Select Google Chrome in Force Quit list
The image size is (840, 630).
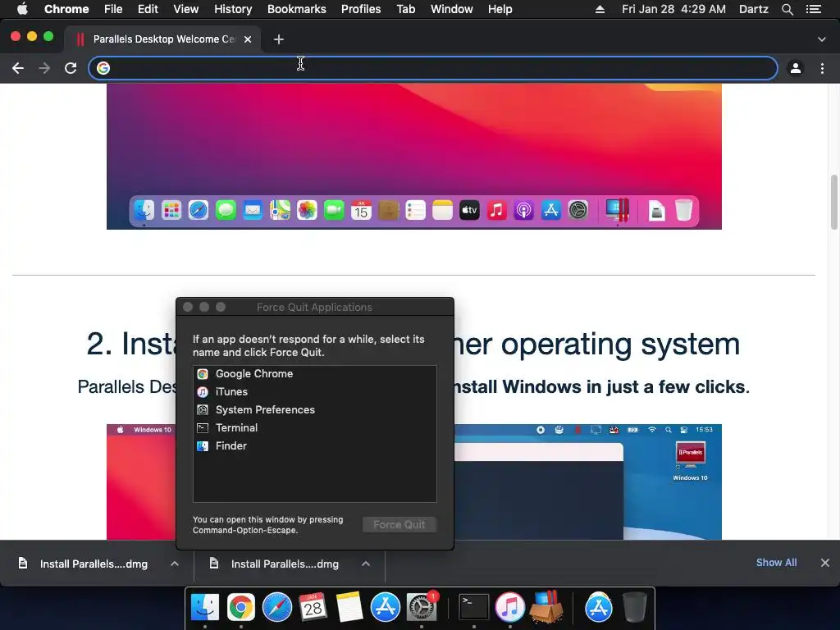314,374
